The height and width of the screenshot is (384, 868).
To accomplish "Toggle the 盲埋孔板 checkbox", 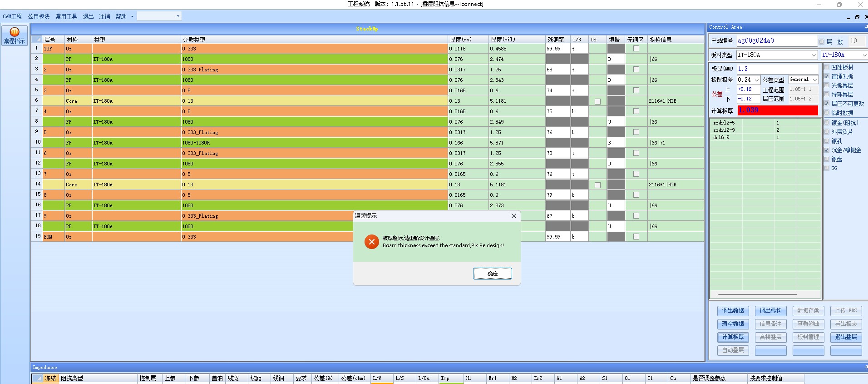I will 827,76.
